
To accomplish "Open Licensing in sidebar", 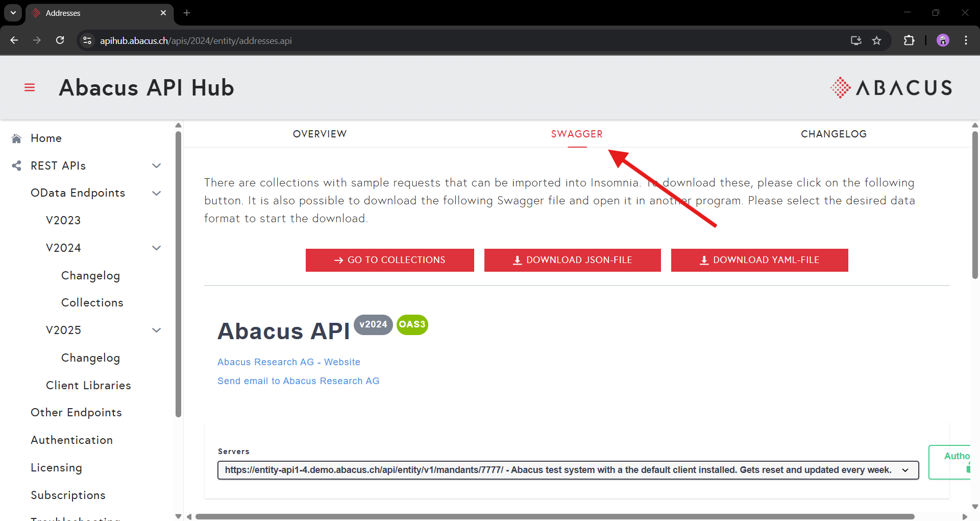I will pyautogui.click(x=56, y=467).
